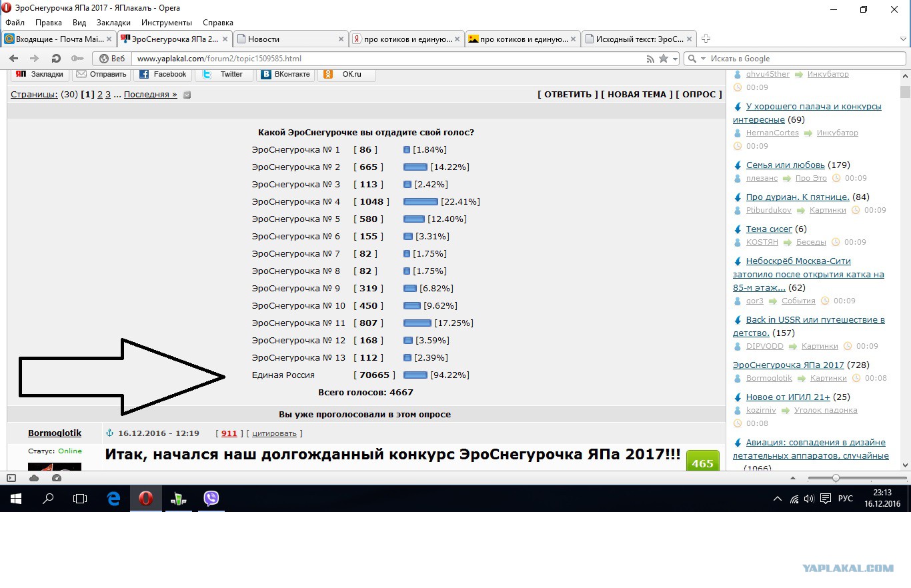Click the Веб site badge icon
Screen dimensions: 911x588
(x=111, y=59)
